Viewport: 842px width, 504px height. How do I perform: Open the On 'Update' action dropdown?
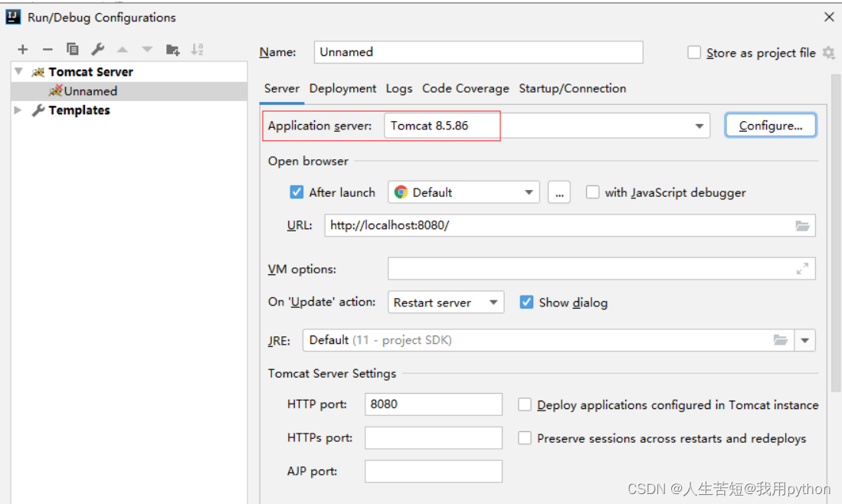coord(493,303)
